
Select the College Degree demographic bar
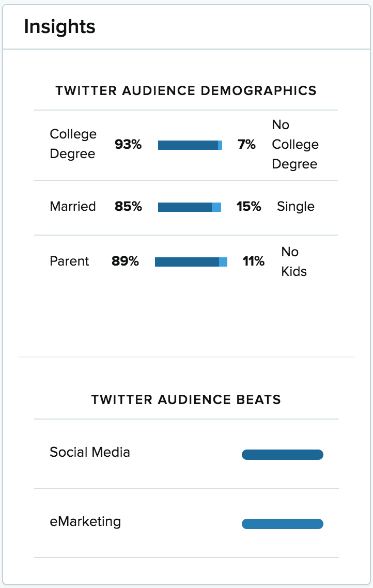pos(190,145)
